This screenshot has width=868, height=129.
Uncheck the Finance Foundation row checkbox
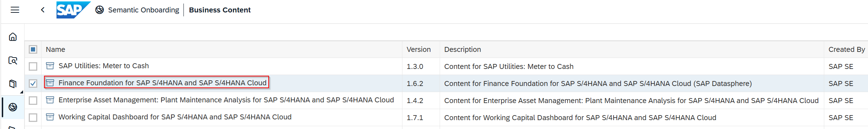tap(33, 84)
